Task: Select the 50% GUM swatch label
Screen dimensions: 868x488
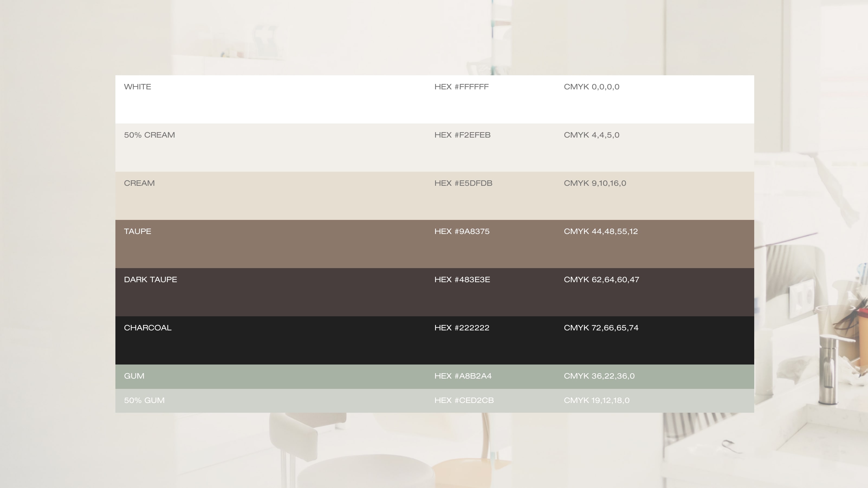Action: click(144, 401)
